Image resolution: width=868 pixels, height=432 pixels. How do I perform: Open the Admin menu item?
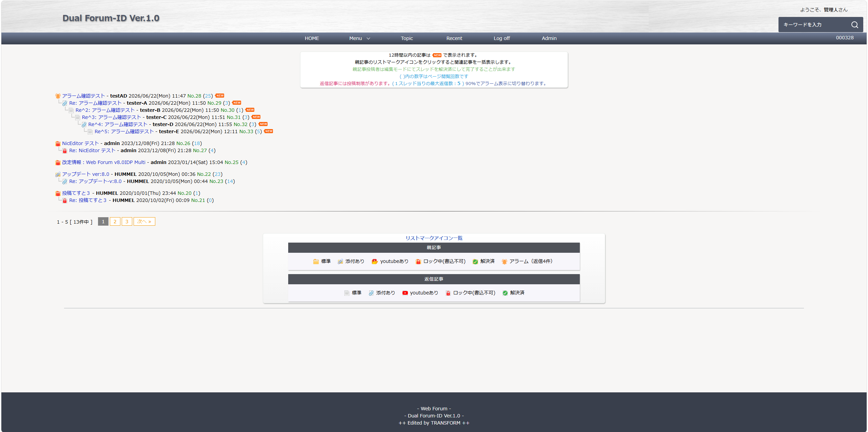click(549, 38)
